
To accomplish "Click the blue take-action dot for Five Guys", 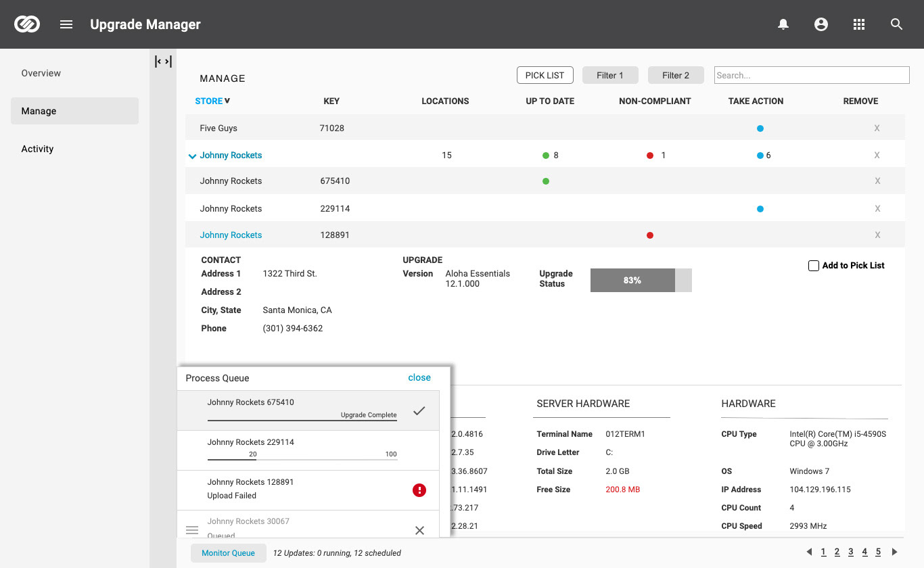I will (x=760, y=128).
